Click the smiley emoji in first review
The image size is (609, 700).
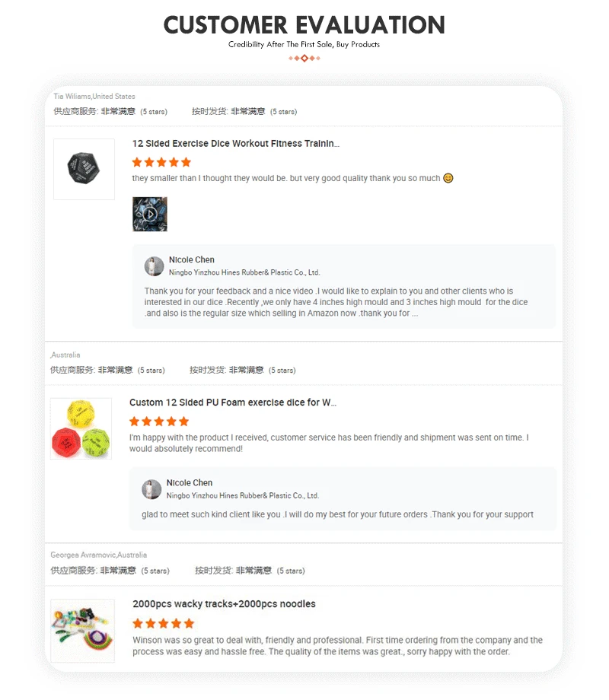click(x=448, y=178)
